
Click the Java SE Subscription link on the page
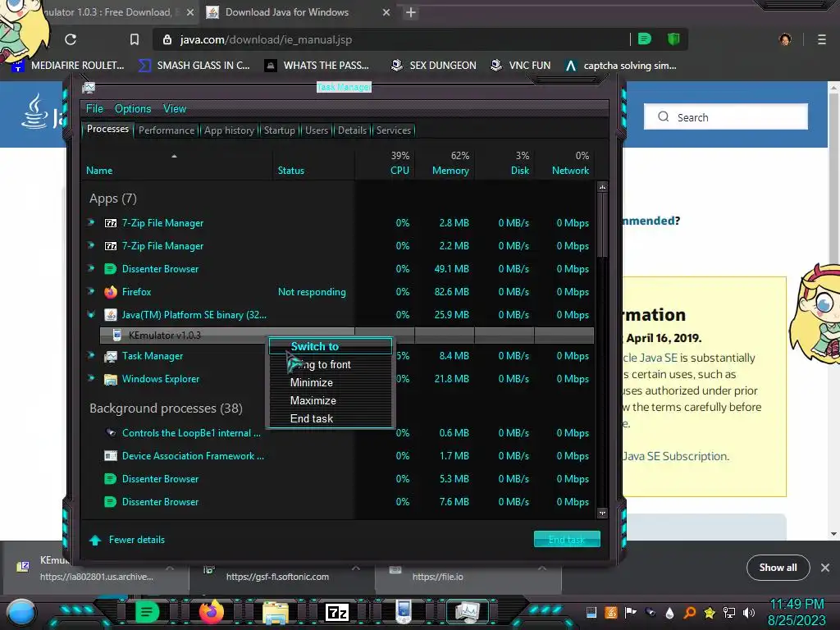(676, 456)
